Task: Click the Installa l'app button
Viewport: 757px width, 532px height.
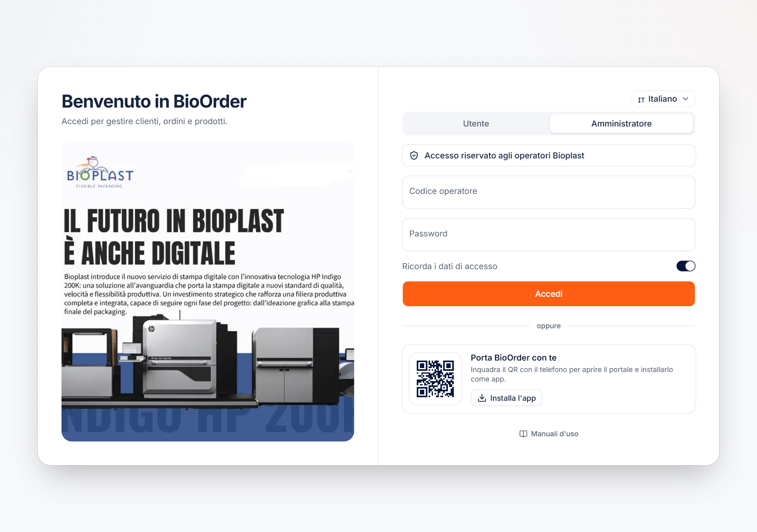Action: point(506,398)
